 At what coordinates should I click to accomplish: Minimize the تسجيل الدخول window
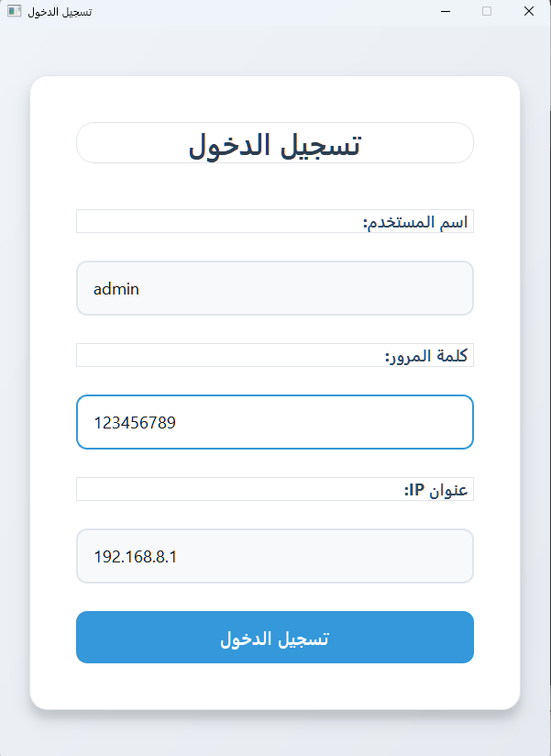coord(446,11)
